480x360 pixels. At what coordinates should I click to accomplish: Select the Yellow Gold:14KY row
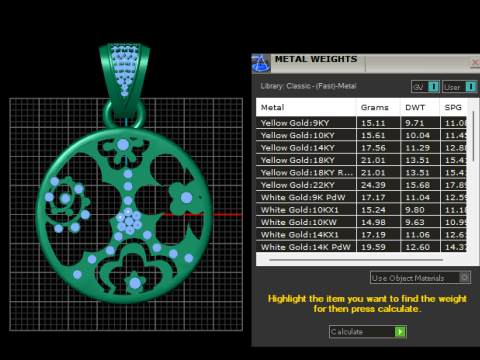pos(361,148)
